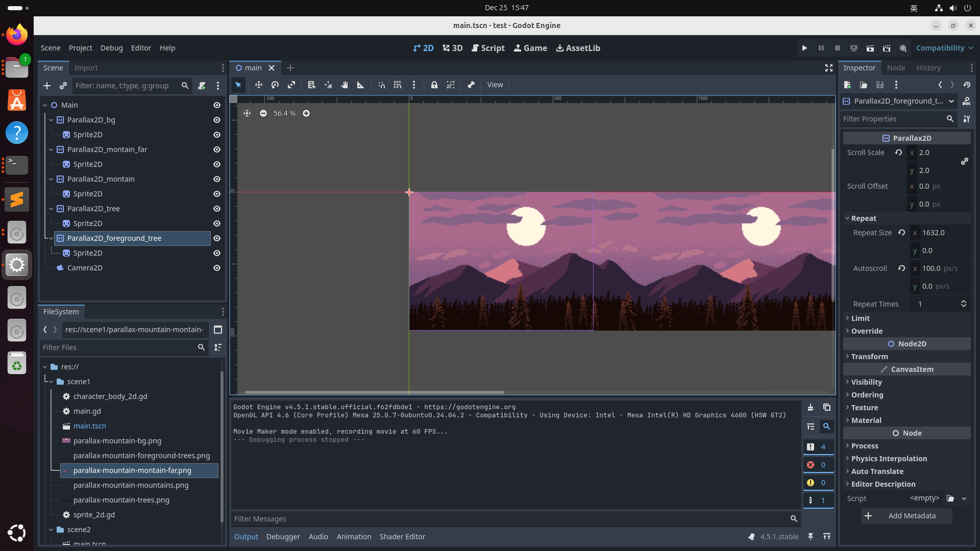Hide the Camera2D node

tap(217, 268)
